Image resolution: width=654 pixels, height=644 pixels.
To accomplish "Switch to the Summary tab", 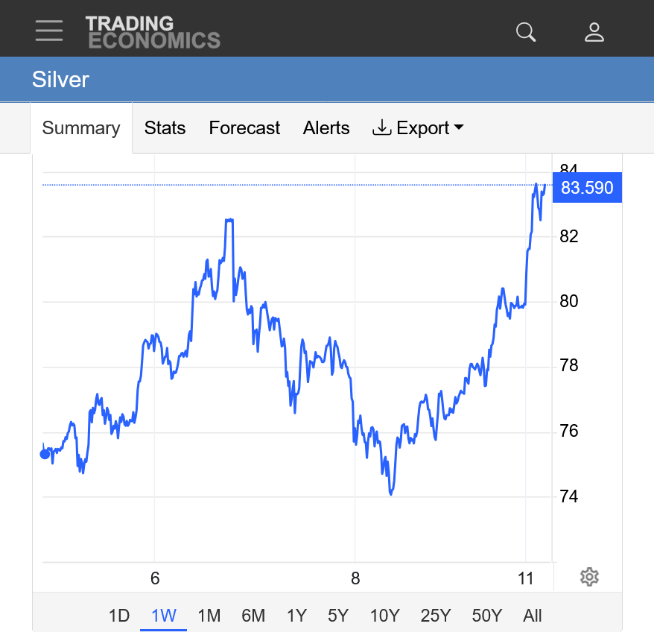I will 80,128.
